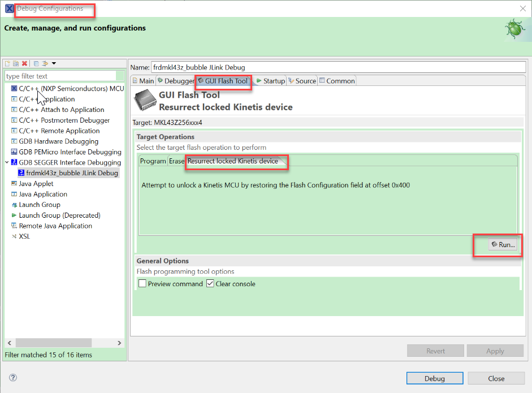
Task: Click the tree's horizontal scrollbar thumb
Action: [54, 343]
